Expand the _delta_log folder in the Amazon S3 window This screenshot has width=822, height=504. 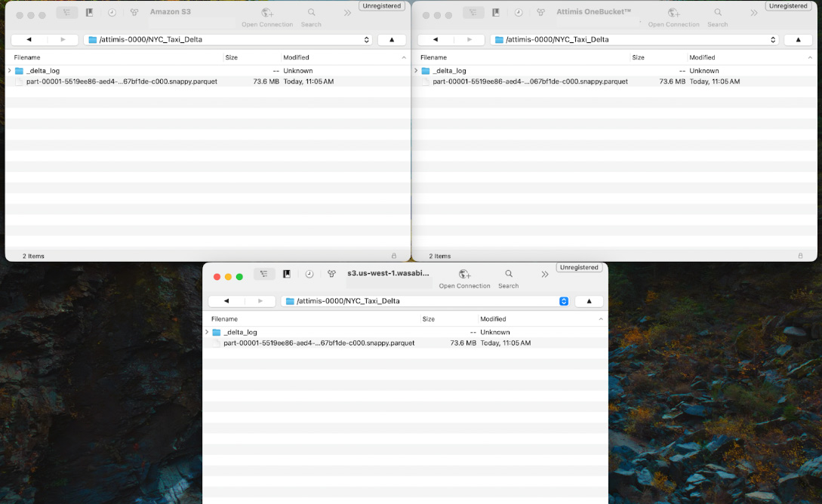(x=9, y=71)
